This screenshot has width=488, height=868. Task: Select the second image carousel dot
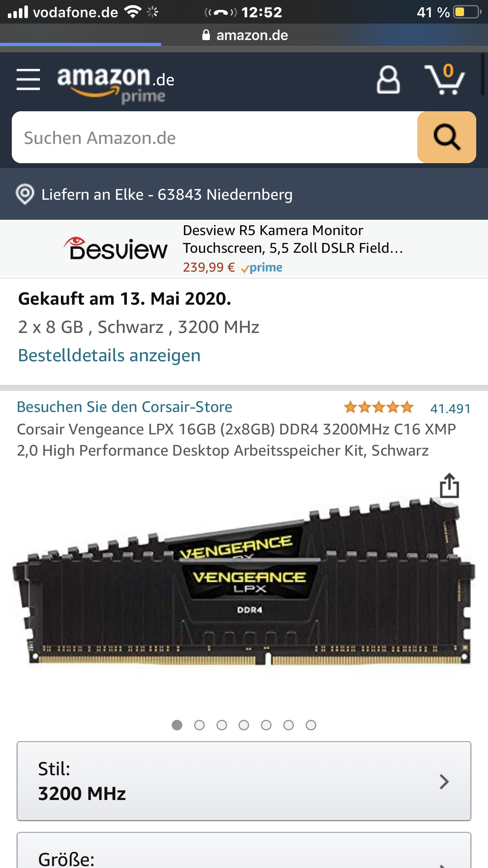point(199,725)
